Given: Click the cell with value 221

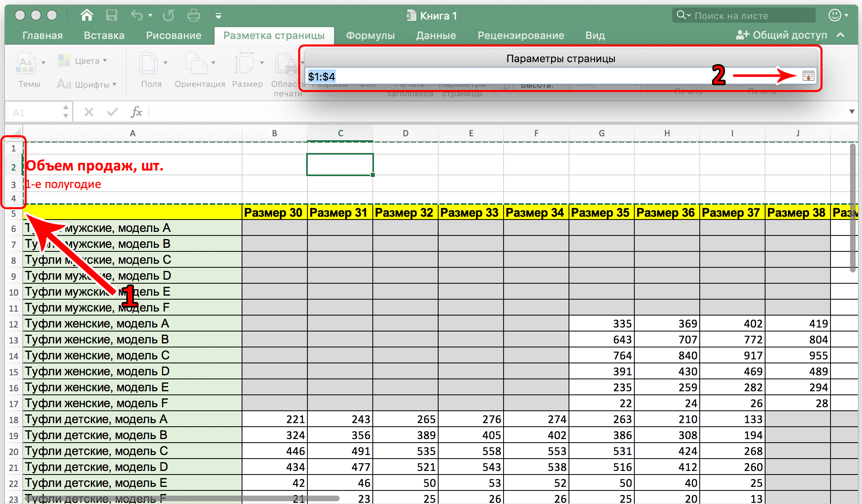Looking at the screenshot, I should tap(274, 419).
